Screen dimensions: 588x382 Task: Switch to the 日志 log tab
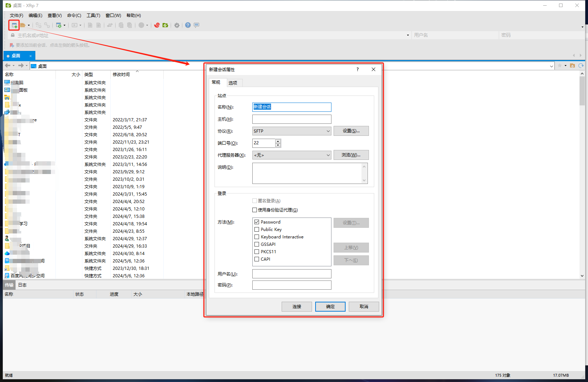(22, 285)
